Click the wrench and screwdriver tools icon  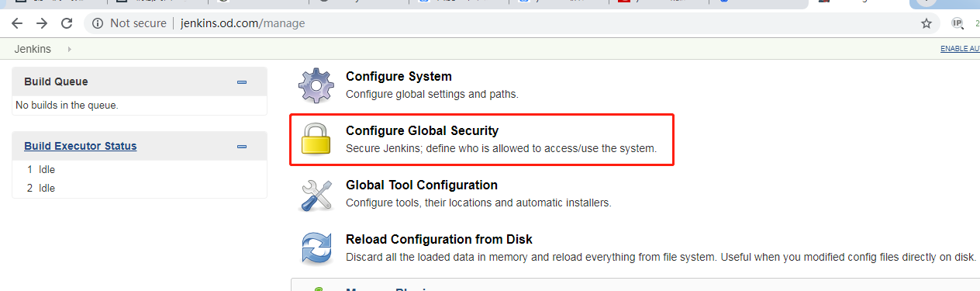[x=316, y=195]
